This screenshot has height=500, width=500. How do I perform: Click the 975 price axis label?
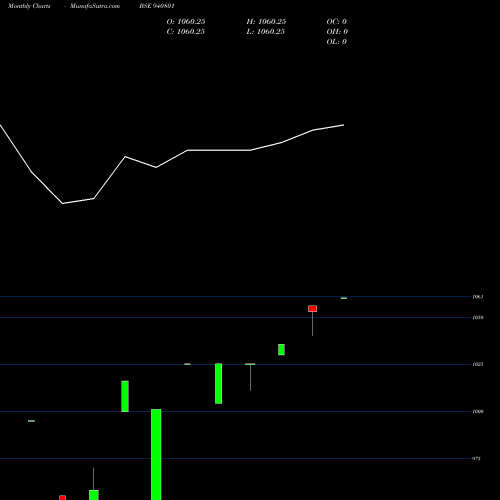(476, 459)
